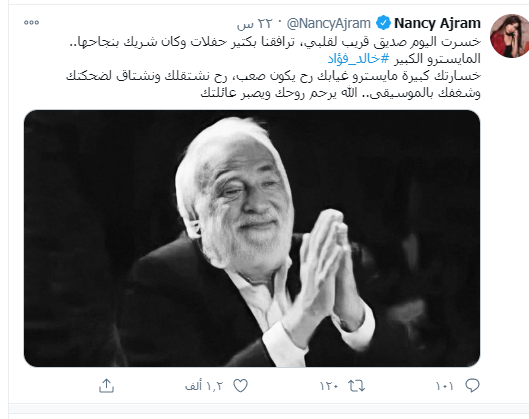This screenshot has width=529, height=419.
Task: Click the ١,٢ ألف likes count
Action: 204,386
